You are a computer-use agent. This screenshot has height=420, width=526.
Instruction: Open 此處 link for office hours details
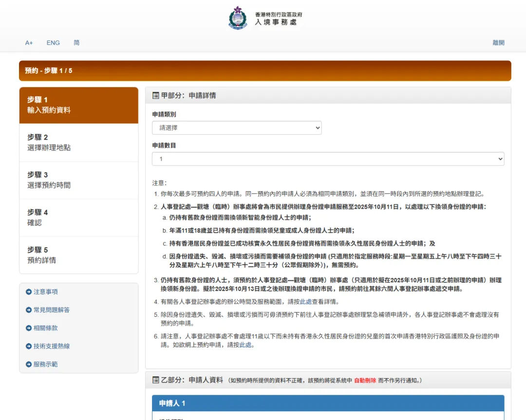tap(306, 302)
